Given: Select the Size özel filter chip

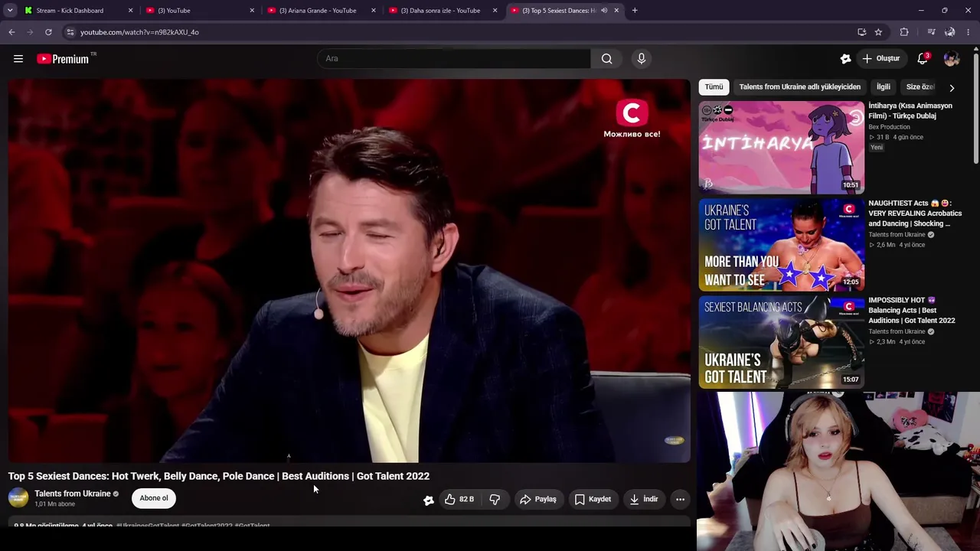Looking at the screenshot, I should (921, 87).
